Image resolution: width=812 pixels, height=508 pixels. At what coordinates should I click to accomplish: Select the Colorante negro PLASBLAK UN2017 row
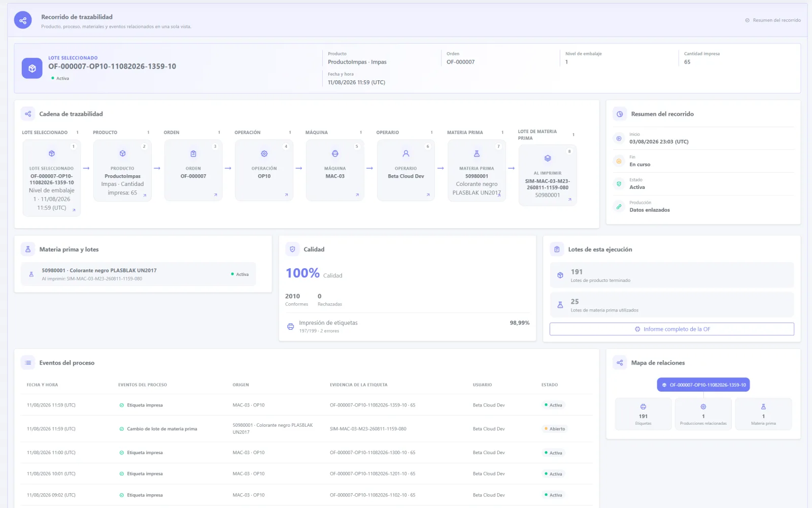coord(139,274)
